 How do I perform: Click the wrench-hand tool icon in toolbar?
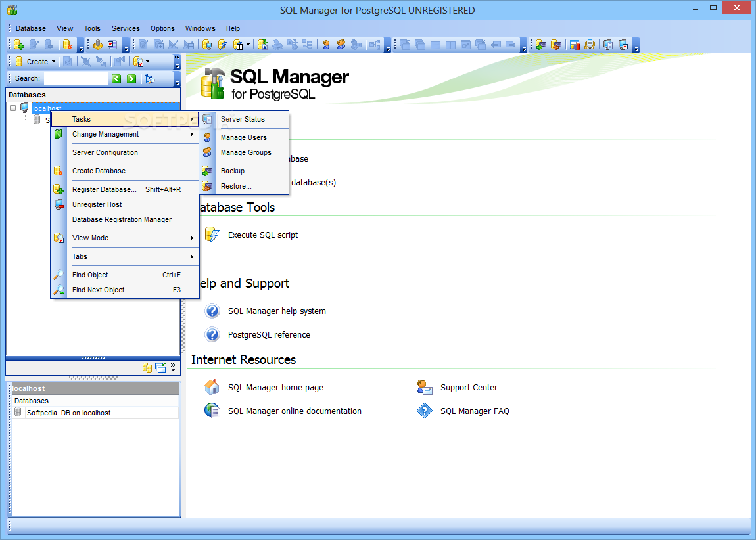point(98,45)
